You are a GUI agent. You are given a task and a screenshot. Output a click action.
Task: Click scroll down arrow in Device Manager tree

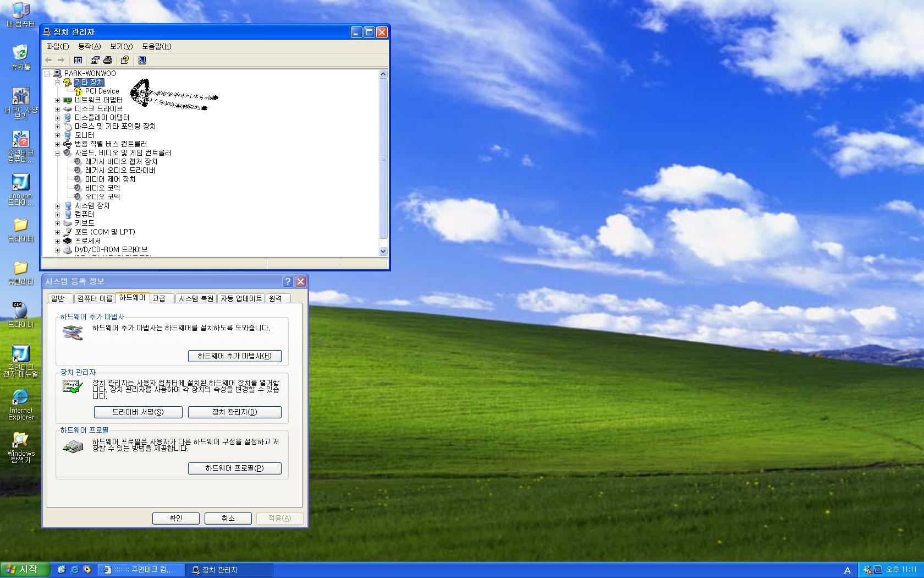383,251
